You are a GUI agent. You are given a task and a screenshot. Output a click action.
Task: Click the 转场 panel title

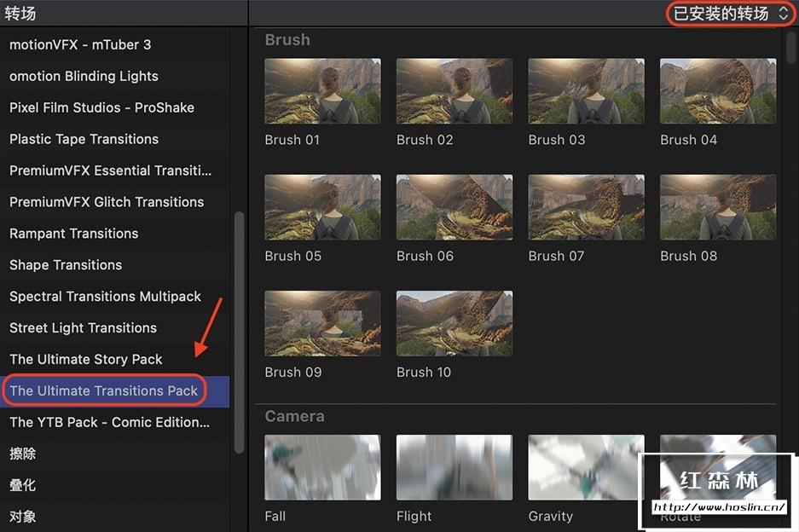(x=20, y=14)
